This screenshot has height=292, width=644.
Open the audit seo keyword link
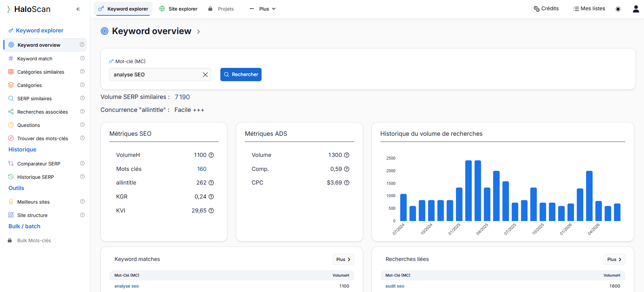[395, 286]
